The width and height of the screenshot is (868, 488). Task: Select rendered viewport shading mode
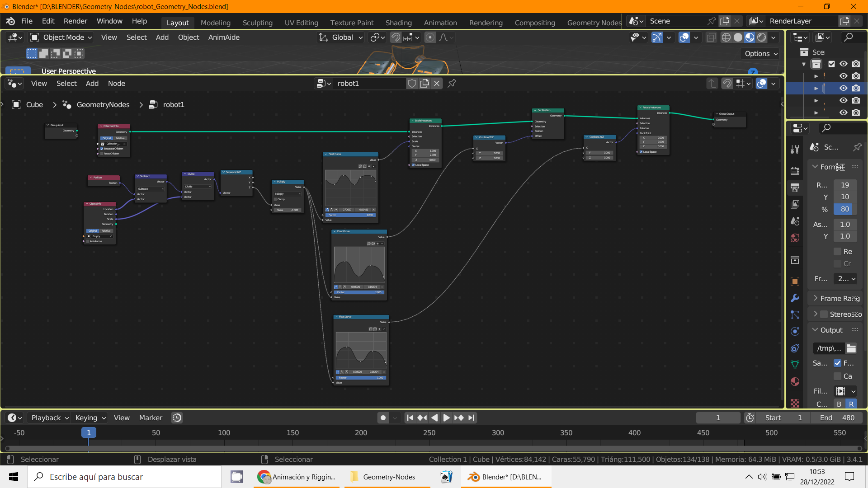tap(762, 38)
